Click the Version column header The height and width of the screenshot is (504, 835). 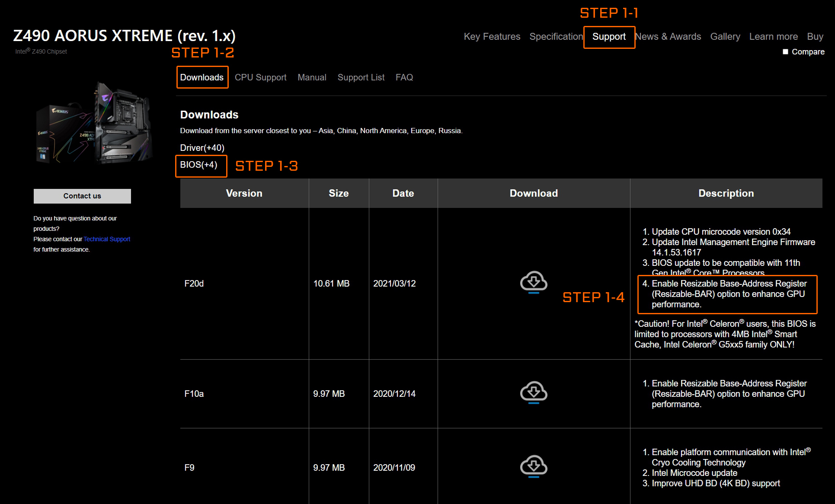click(x=244, y=193)
